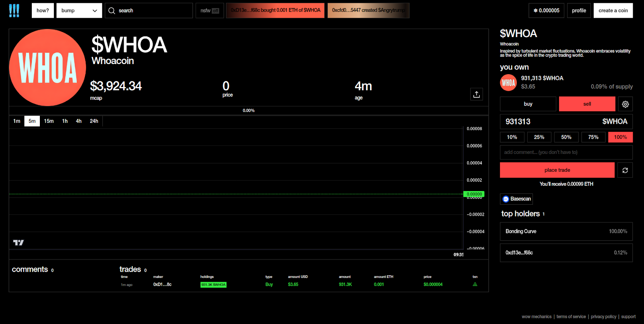Screen dimensions: 644x324
Task: Click the add comment text field
Action: tap(566, 152)
